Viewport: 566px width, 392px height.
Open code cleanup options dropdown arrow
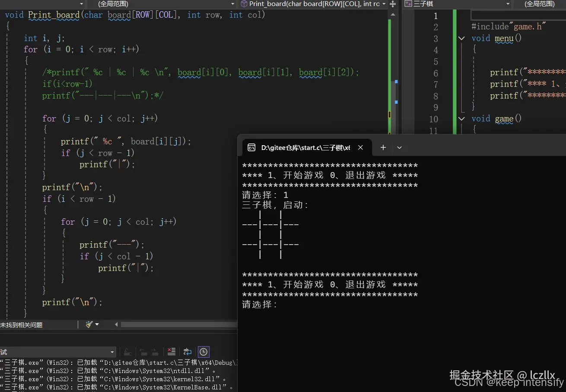[x=97, y=324]
